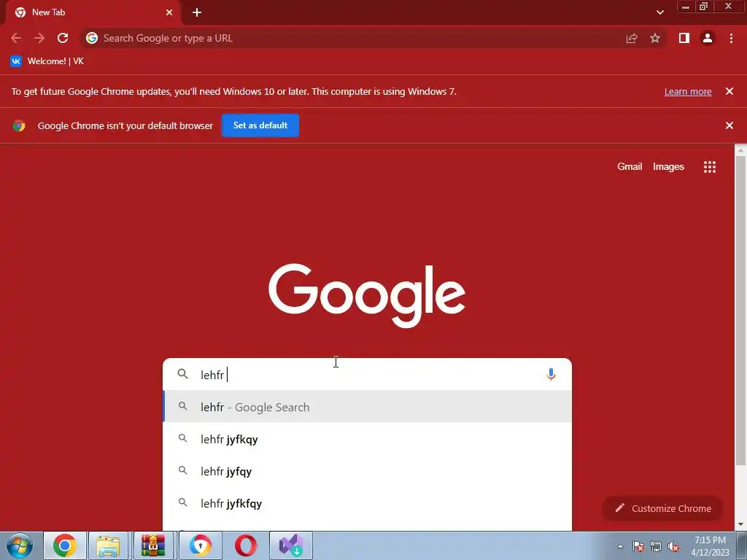
Task: Open the keyhole-logo app in the taskbar
Action: coord(200,545)
